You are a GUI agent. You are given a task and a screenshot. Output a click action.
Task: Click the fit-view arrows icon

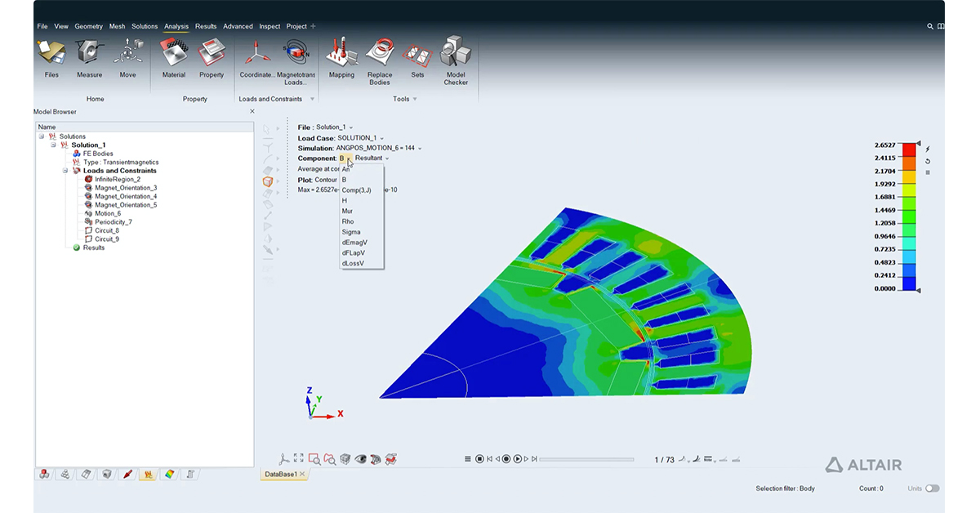click(299, 459)
